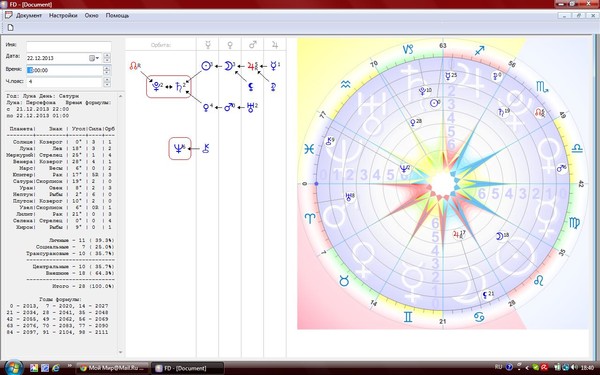Open the date picker calendar dropdown
The height and width of the screenshot is (375, 600).
point(94,58)
